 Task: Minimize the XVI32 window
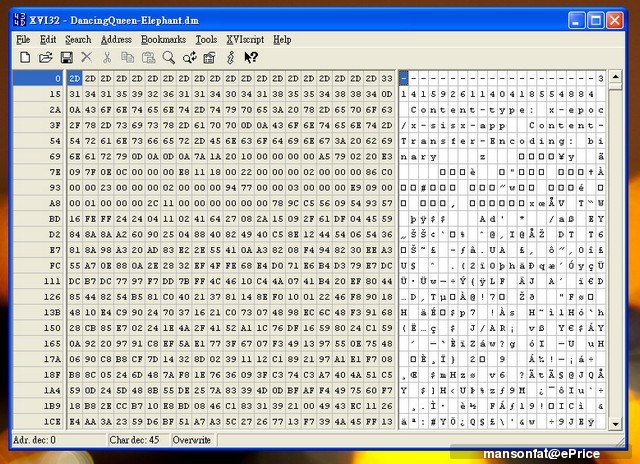(x=576, y=20)
